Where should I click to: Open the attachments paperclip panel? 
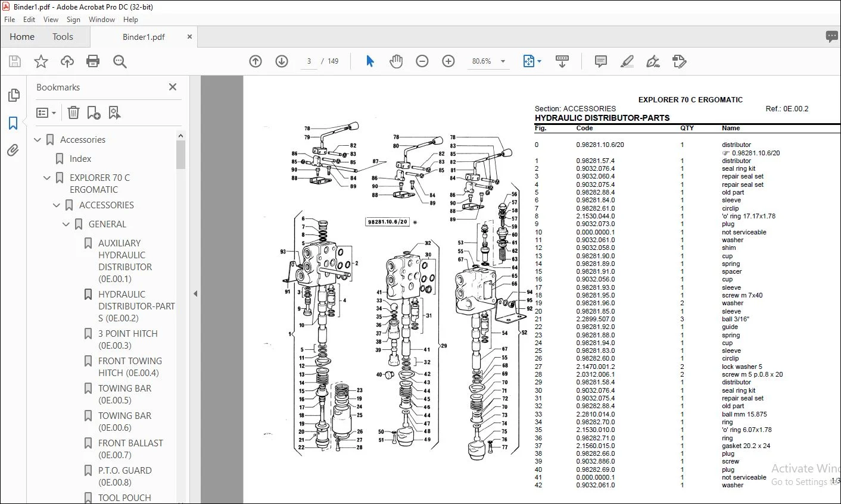tap(13, 150)
